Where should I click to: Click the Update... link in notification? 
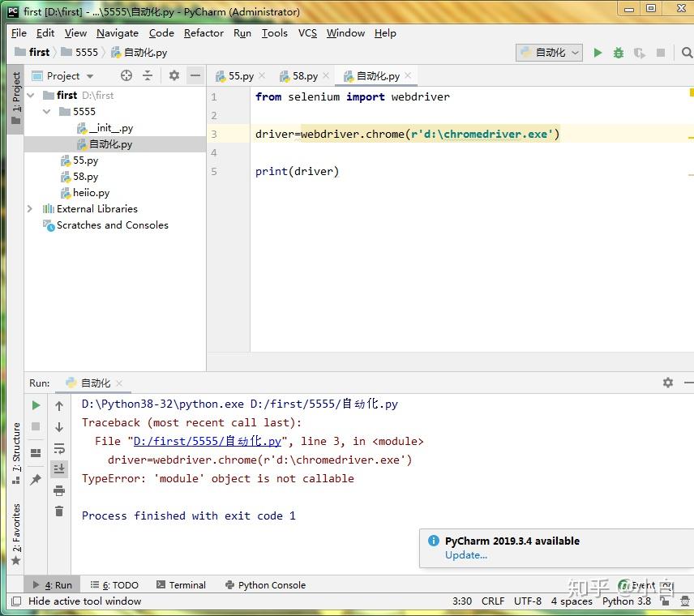pos(466,555)
